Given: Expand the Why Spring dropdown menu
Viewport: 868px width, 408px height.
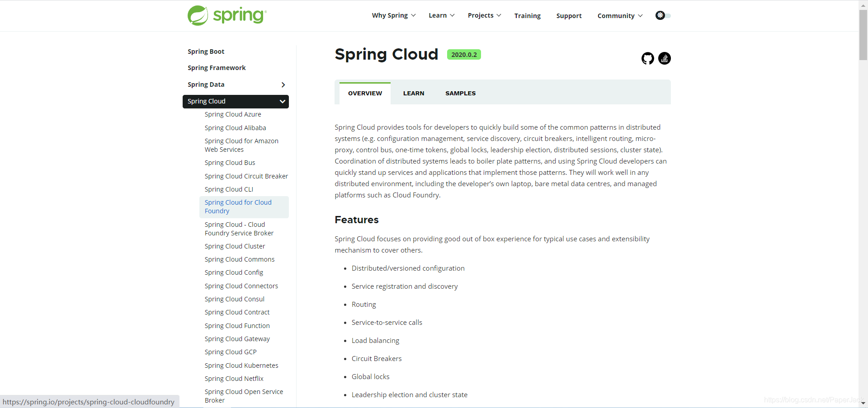Looking at the screenshot, I should pos(393,15).
